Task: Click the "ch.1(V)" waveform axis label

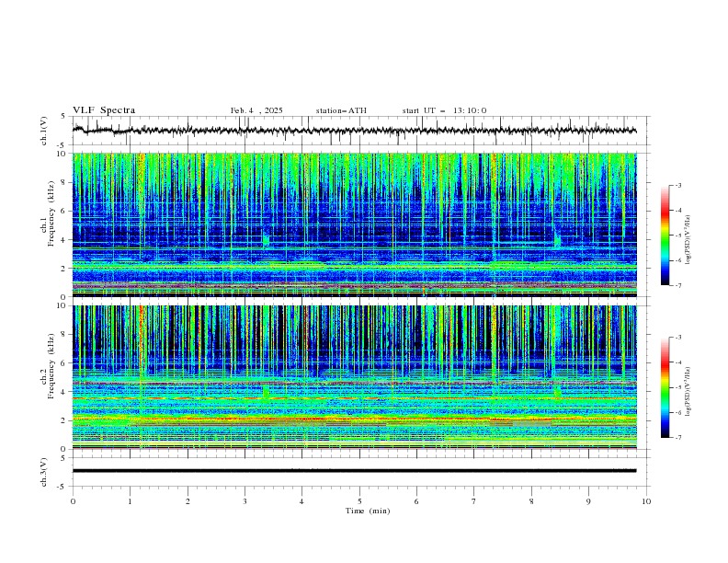Action: click(x=44, y=131)
